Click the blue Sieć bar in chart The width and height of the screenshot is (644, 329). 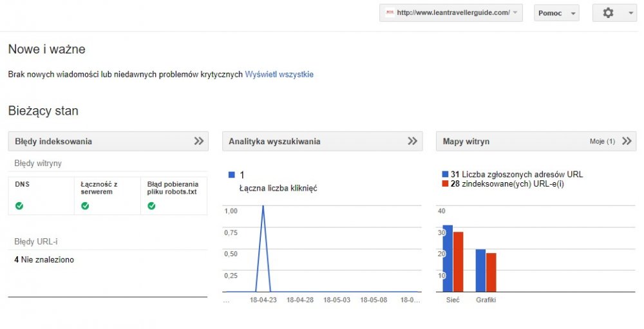click(x=448, y=258)
